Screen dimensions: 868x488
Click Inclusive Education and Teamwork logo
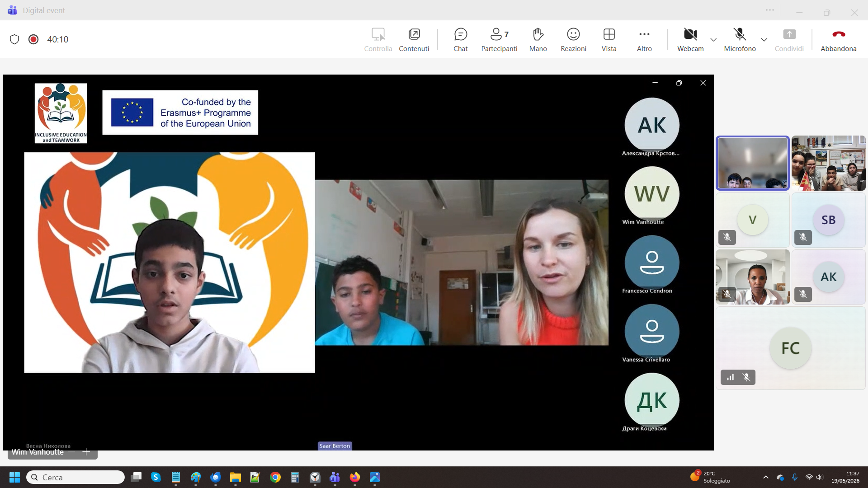point(61,113)
